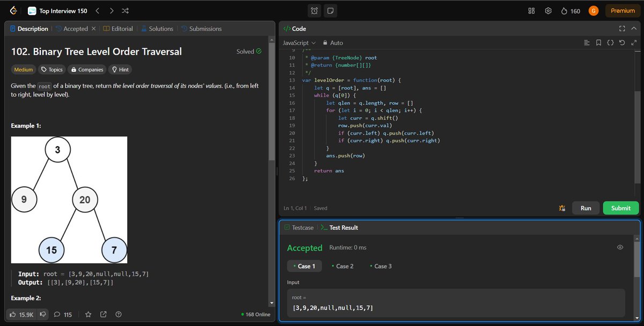644x326 pixels.
Task: Expand the Topics tag
Action: pos(52,70)
